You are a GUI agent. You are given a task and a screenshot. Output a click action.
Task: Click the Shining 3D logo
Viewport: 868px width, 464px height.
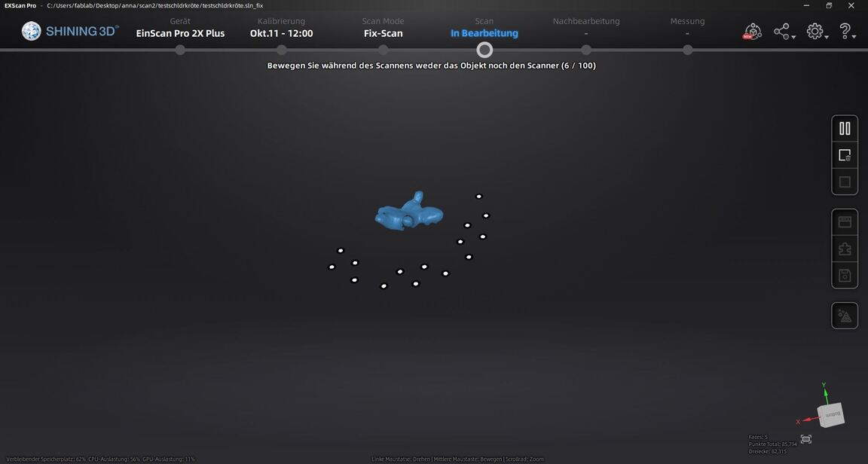pyautogui.click(x=70, y=31)
